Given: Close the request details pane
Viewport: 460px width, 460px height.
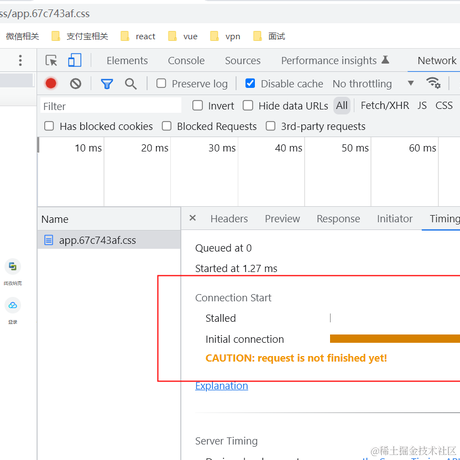Looking at the screenshot, I should 193,218.
